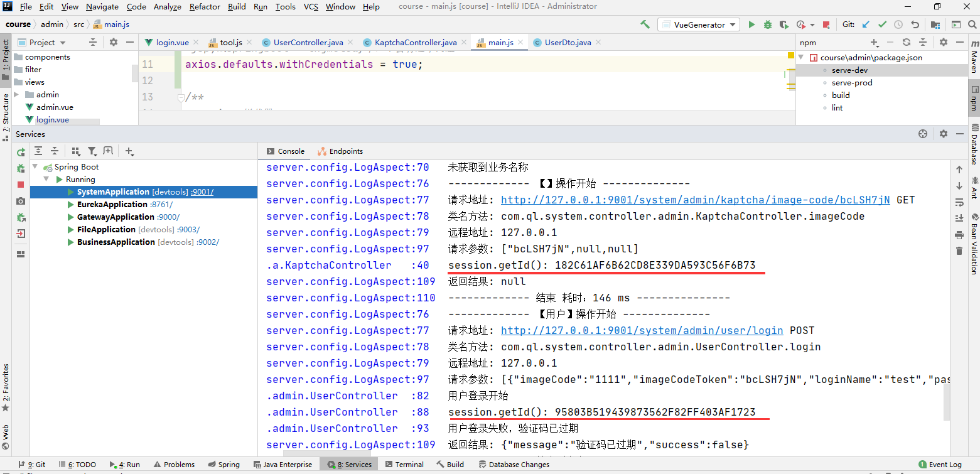
Task: Reload npm scripts with the refresh icon
Action: tap(907, 42)
